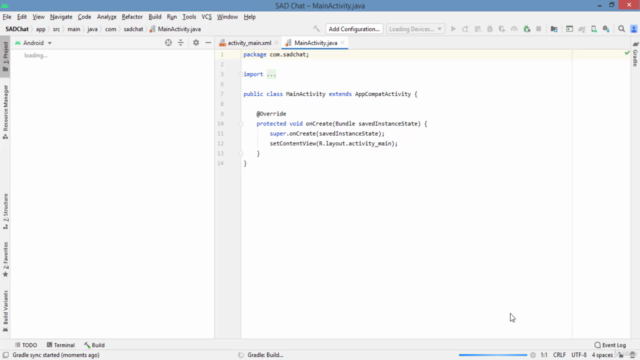640x360 pixels.
Task: Toggle the Resource Manager sidebar tab
Action: [x=5, y=112]
